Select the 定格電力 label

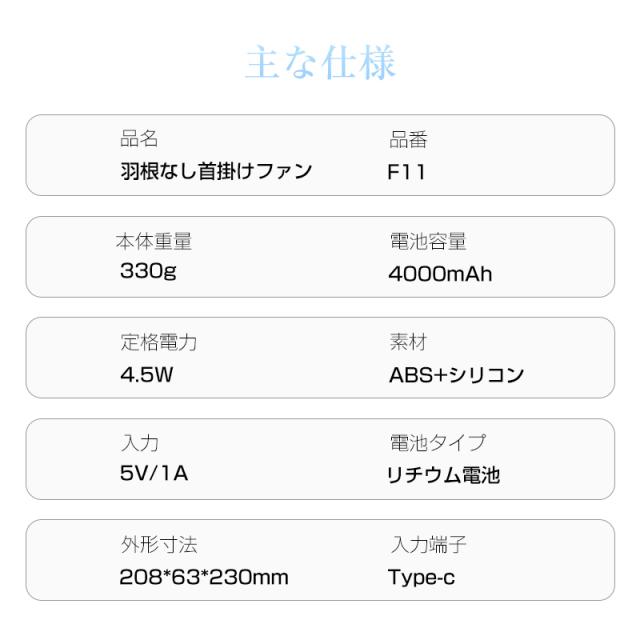158,343
